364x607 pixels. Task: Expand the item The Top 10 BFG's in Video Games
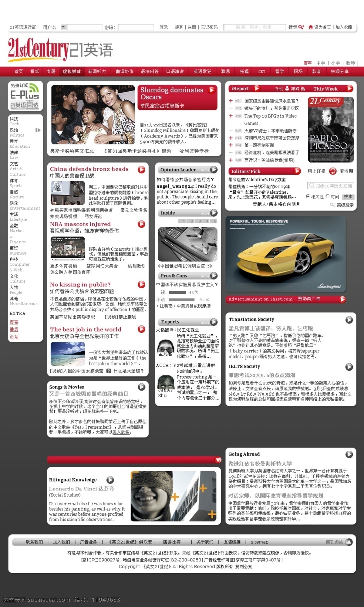click(231, 116)
